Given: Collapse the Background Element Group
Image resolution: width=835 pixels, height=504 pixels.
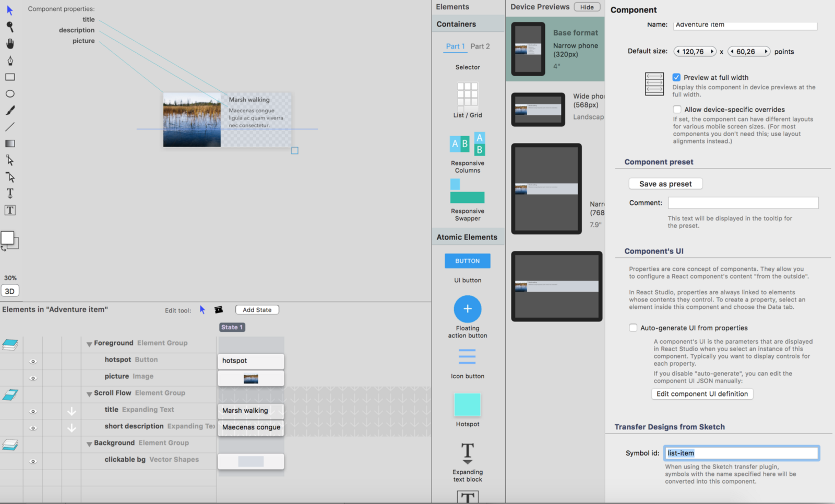Looking at the screenshot, I should 89,444.
